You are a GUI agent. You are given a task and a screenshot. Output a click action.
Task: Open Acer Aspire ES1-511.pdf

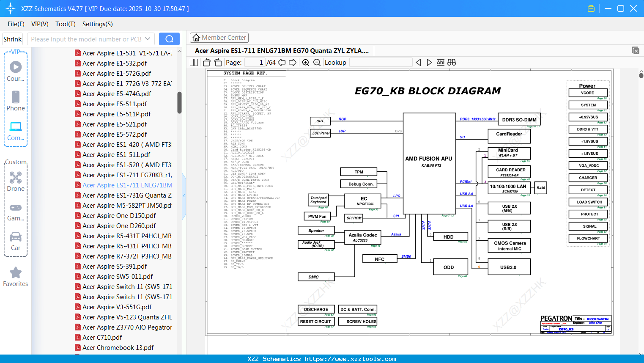pyautogui.click(x=116, y=155)
